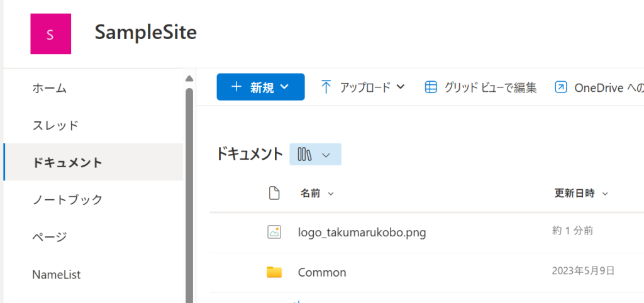Expand the view switcher chevron
Screen dimensions: 644x303
pos(326,155)
